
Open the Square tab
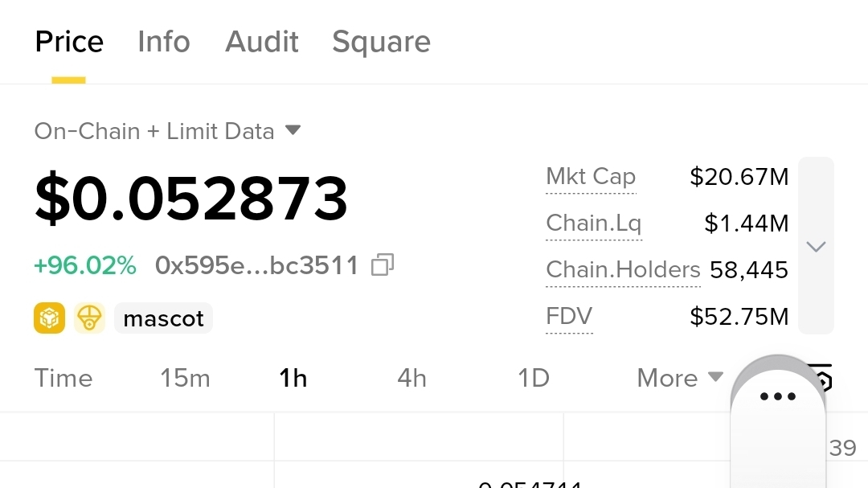(x=381, y=42)
